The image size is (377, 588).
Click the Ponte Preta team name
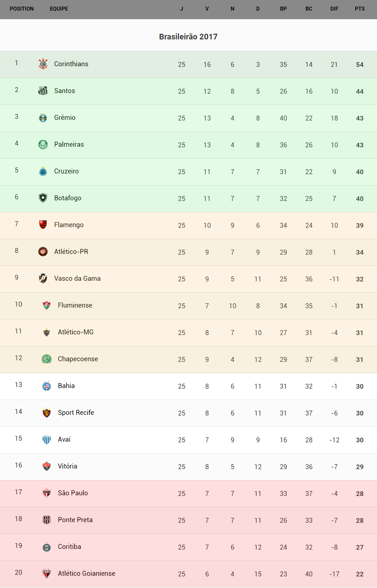point(75,520)
